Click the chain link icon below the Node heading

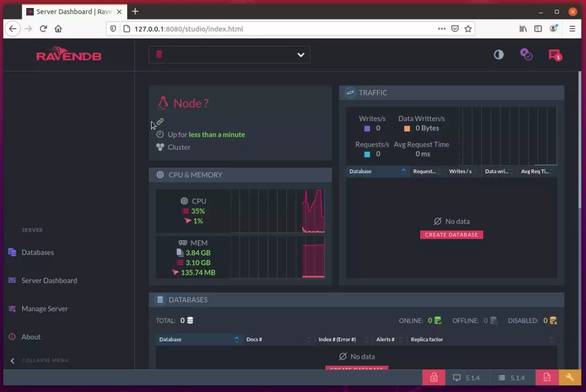tap(158, 121)
